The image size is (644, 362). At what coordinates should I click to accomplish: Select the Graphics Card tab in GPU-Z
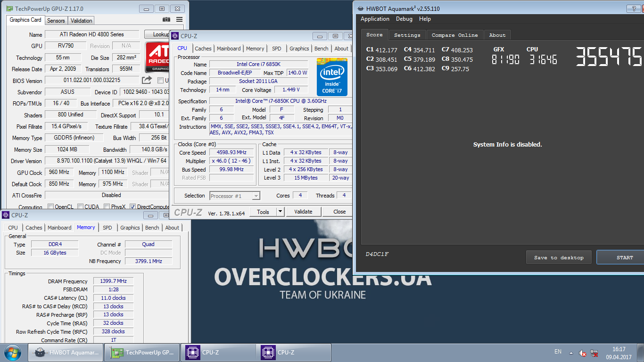tap(25, 20)
